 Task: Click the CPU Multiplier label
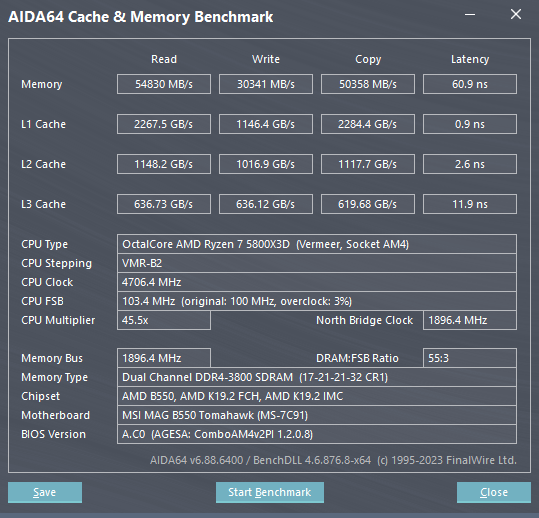pyautogui.click(x=58, y=320)
